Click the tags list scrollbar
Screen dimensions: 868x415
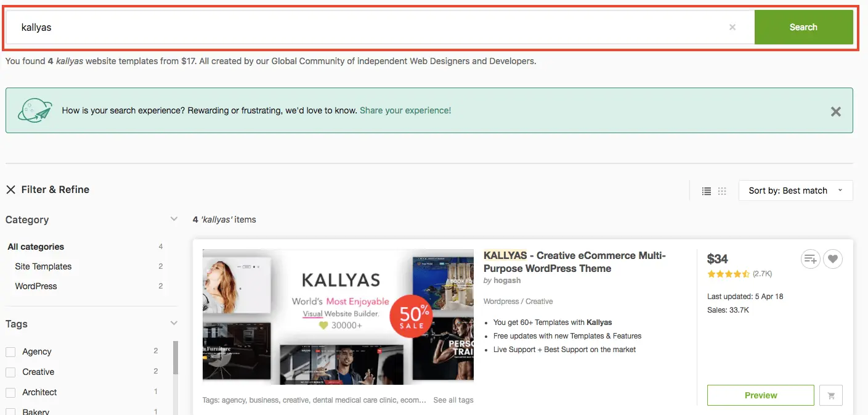pyautogui.click(x=176, y=358)
